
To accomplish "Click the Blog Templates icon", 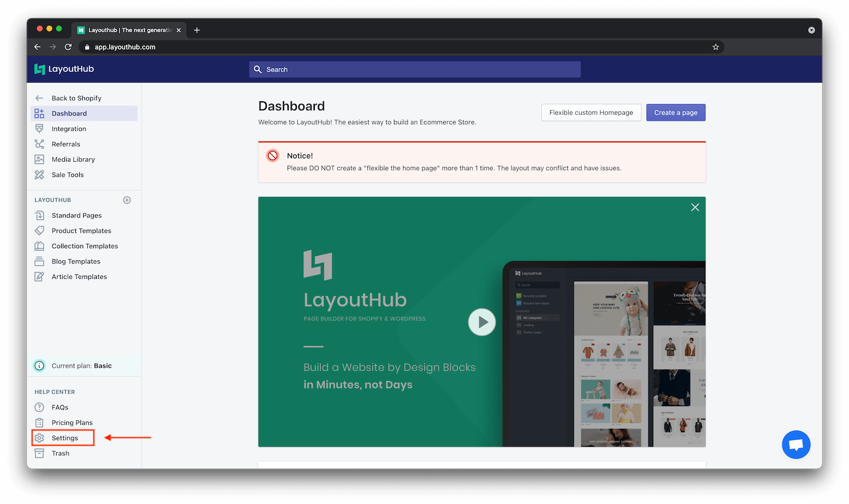I will 39,261.
